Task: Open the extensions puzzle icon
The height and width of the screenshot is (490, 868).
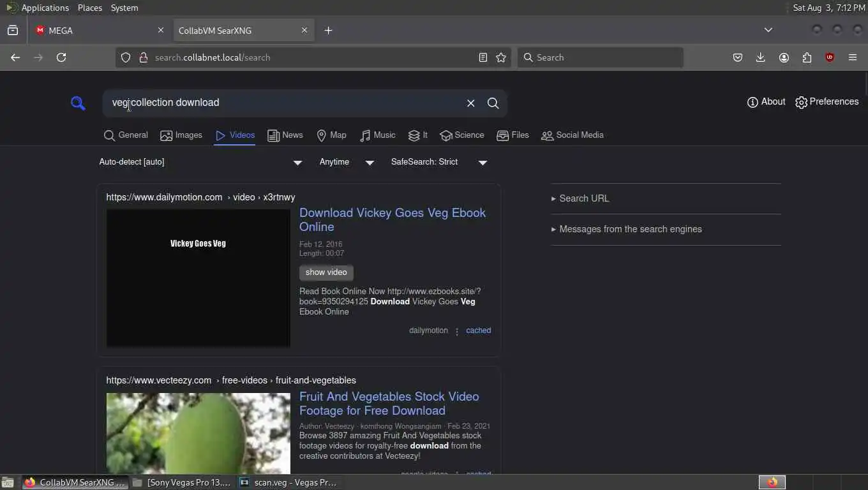Action: point(807,57)
